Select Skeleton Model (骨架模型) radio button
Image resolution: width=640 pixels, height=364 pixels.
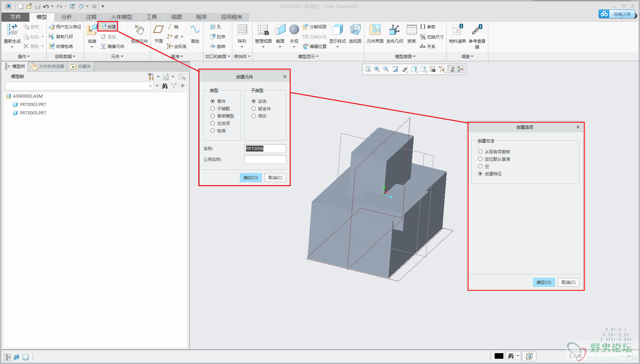tap(213, 116)
